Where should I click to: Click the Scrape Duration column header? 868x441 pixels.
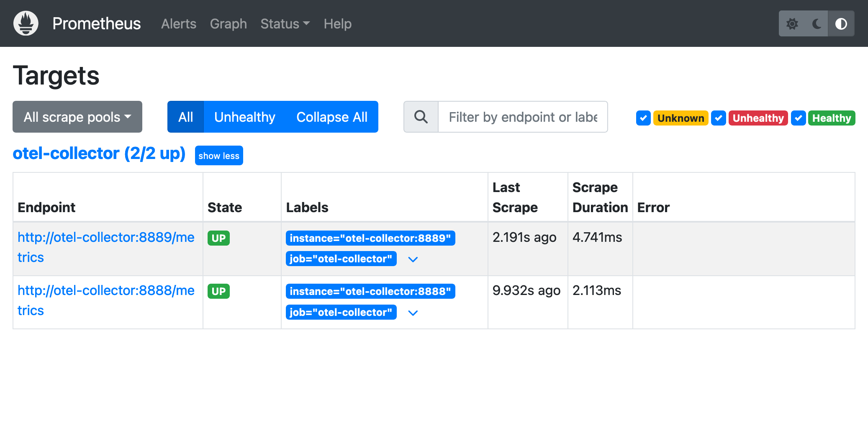point(600,197)
